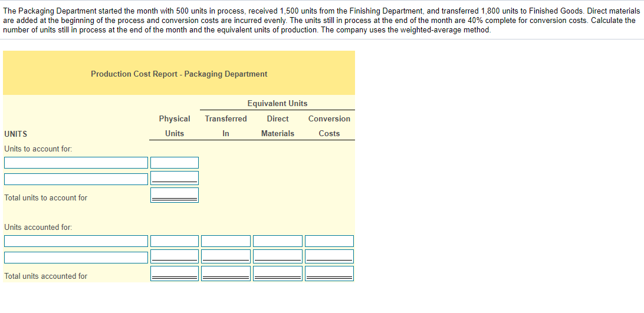Click first label field under Units accounted for
644x313 pixels.
tap(76, 241)
